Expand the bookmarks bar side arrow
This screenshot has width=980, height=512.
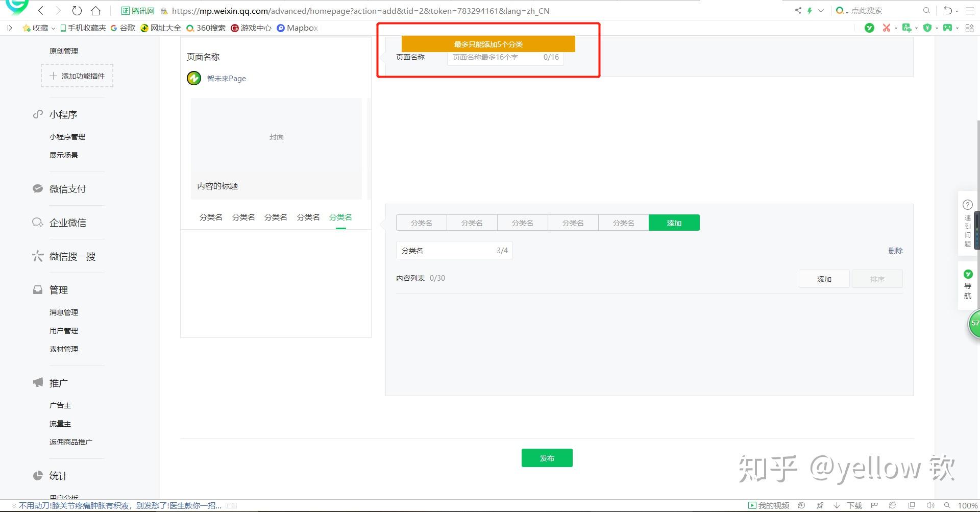pos(9,28)
